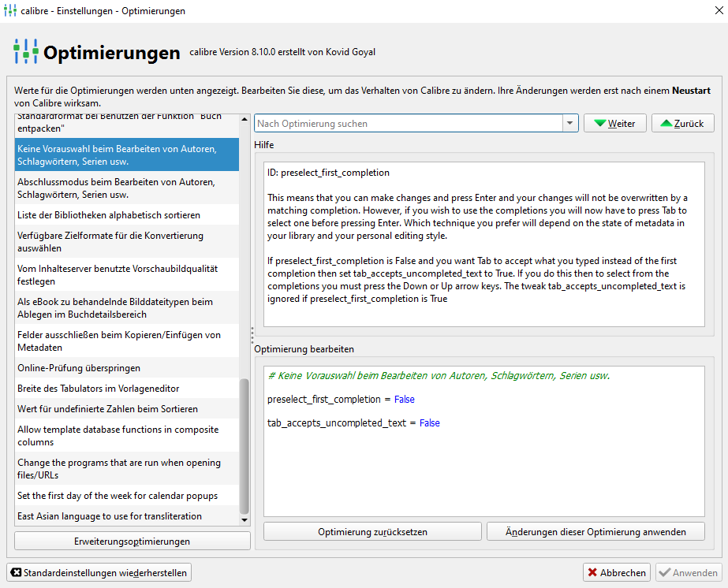Click the list scrollbar up arrow
The height and width of the screenshot is (588, 728).
[245, 119]
